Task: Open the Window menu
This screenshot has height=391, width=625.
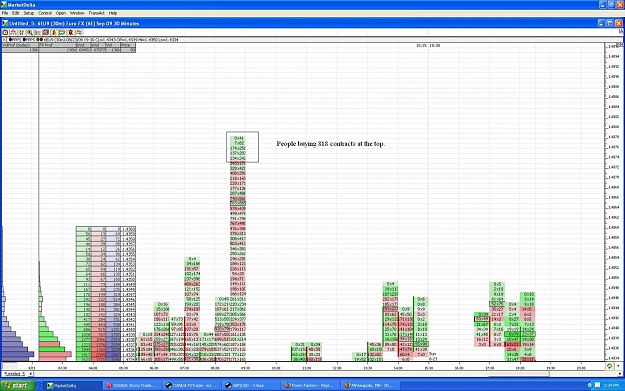Action: (x=77, y=13)
